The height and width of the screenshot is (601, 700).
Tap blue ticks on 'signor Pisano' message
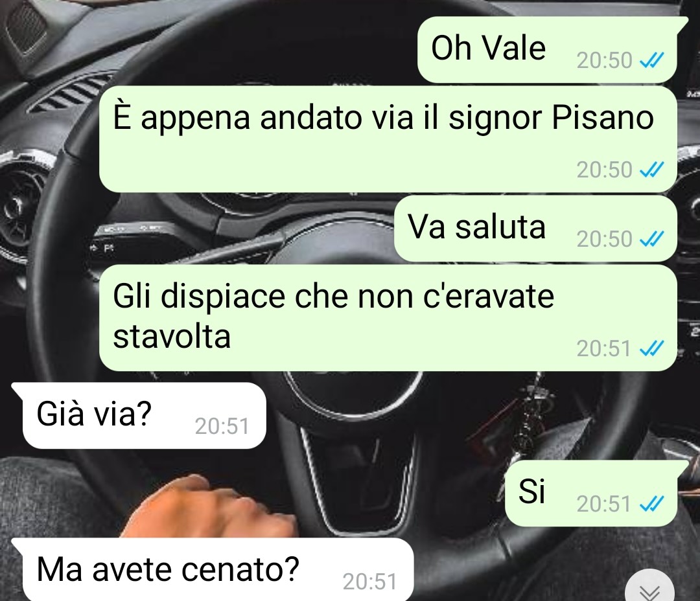click(652, 170)
